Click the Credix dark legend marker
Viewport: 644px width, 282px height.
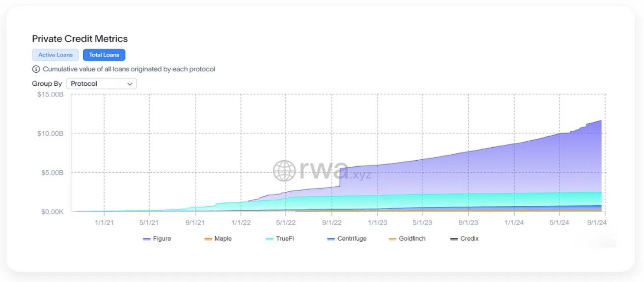454,239
